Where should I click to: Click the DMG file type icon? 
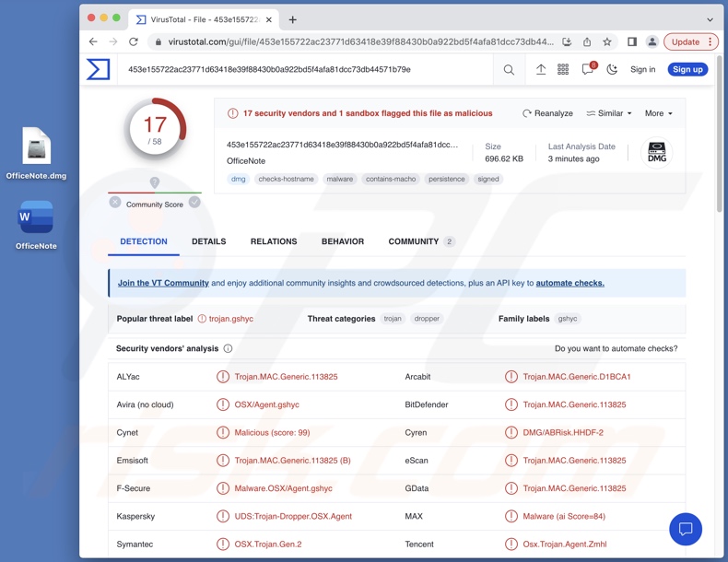[656, 152]
